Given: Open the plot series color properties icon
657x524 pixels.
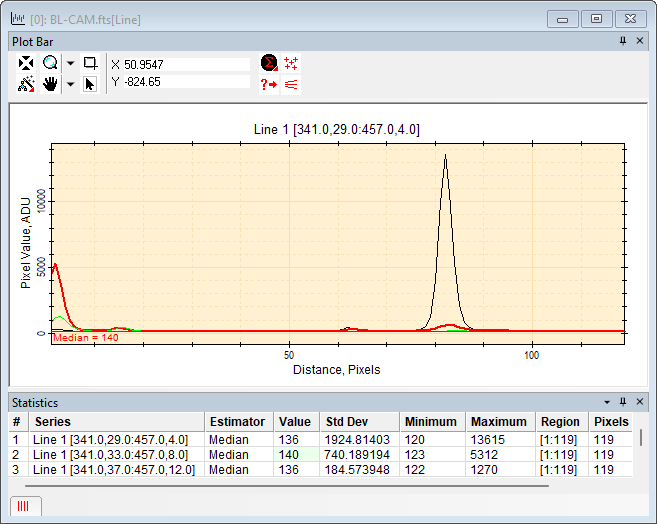Looking at the screenshot, I should coord(27,84).
